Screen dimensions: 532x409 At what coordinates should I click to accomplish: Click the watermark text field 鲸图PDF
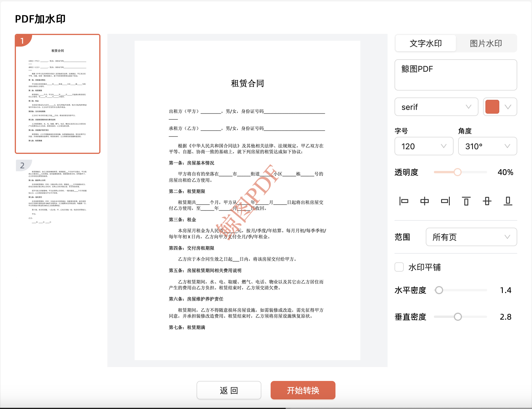(x=456, y=75)
